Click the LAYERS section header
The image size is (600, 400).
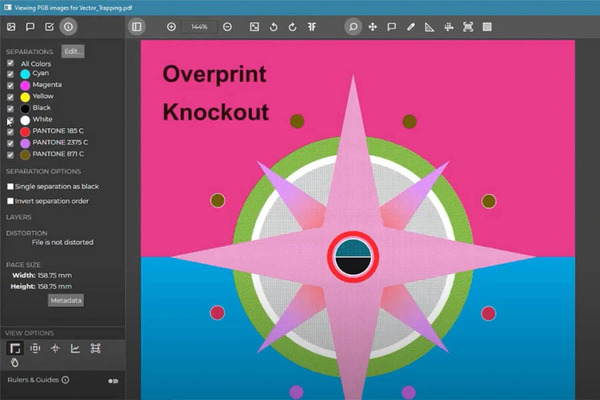tap(19, 217)
